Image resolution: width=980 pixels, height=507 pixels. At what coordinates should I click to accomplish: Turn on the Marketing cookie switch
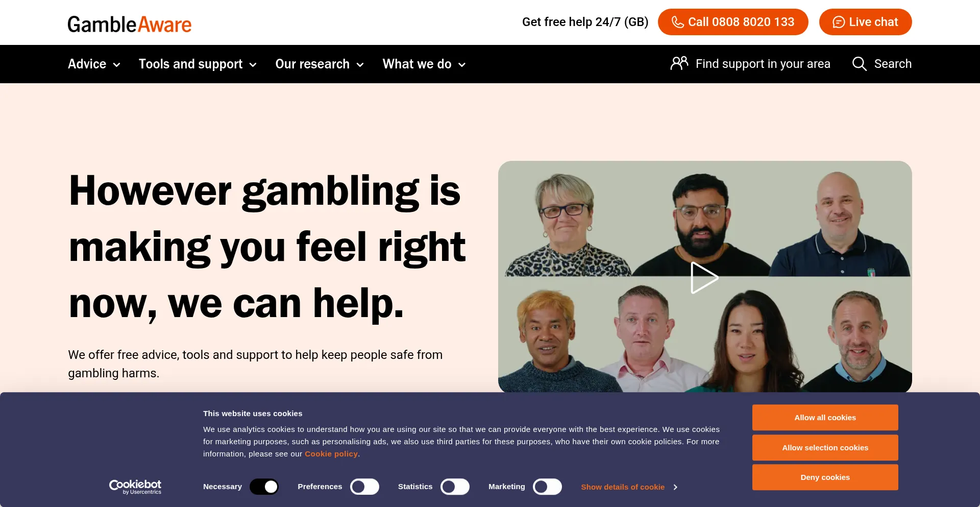point(547,487)
